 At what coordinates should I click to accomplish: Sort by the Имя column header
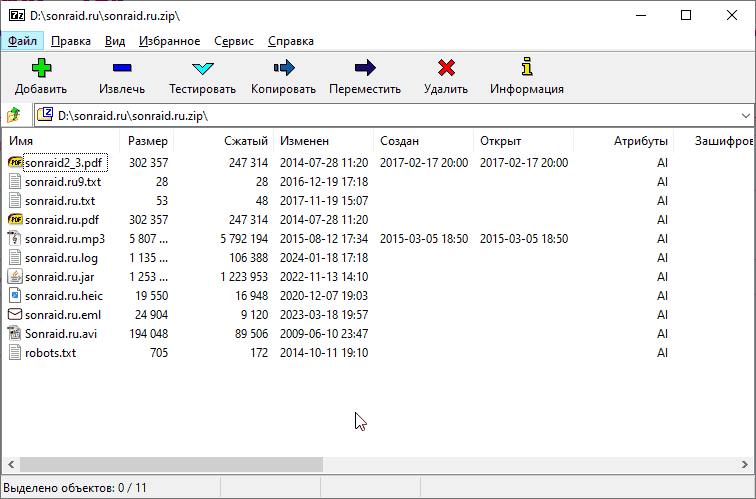(x=61, y=141)
